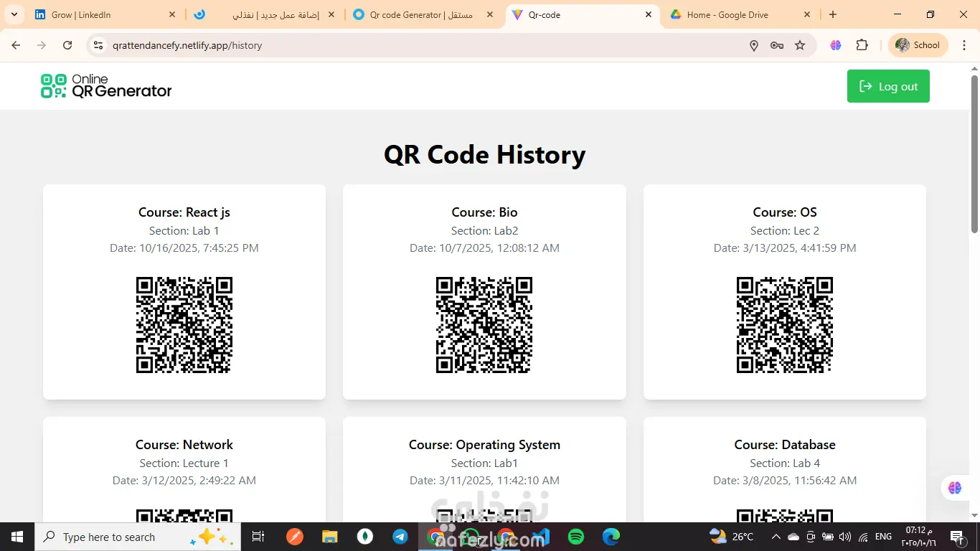This screenshot has width=980, height=551.
Task: Select the 'Course: Database' title
Action: [x=785, y=445]
